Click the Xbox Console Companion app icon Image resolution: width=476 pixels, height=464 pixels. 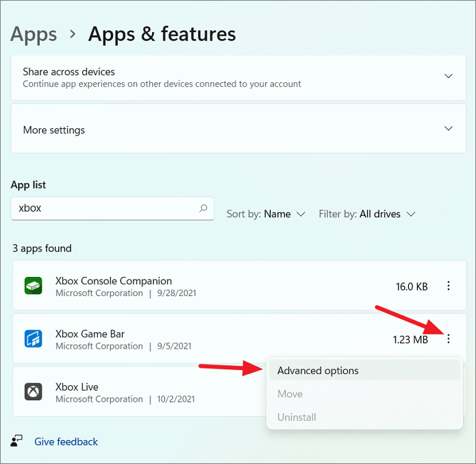coord(33,286)
